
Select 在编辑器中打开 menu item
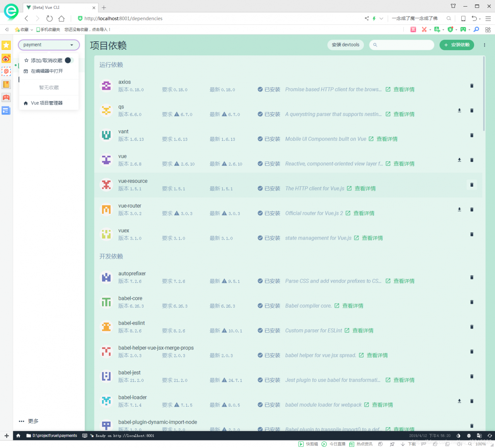(x=49, y=71)
